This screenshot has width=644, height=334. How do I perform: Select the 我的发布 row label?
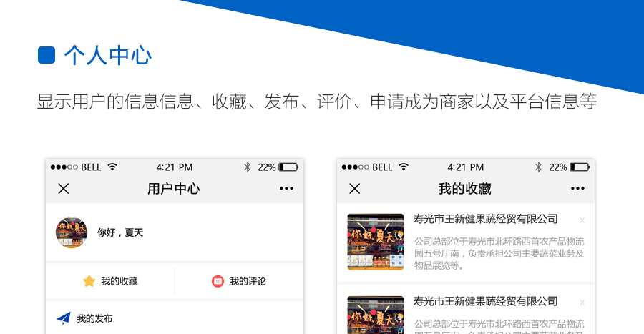click(x=94, y=318)
